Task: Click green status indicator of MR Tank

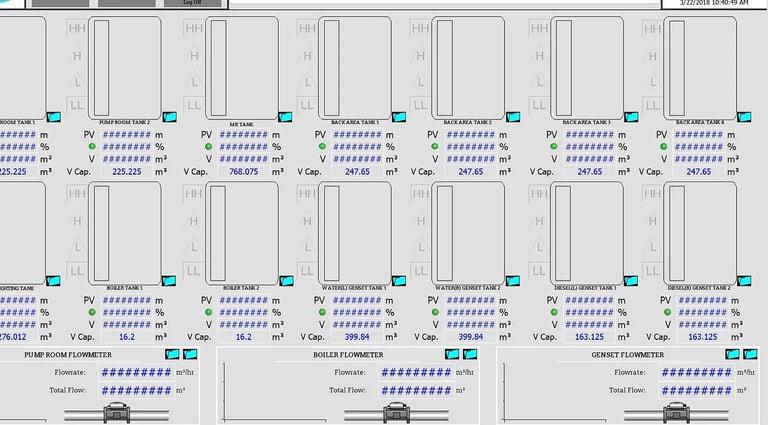Action: coord(208,146)
